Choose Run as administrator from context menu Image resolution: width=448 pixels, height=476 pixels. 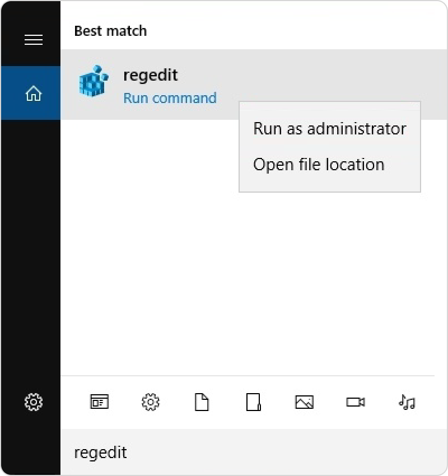(x=330, y=129)
